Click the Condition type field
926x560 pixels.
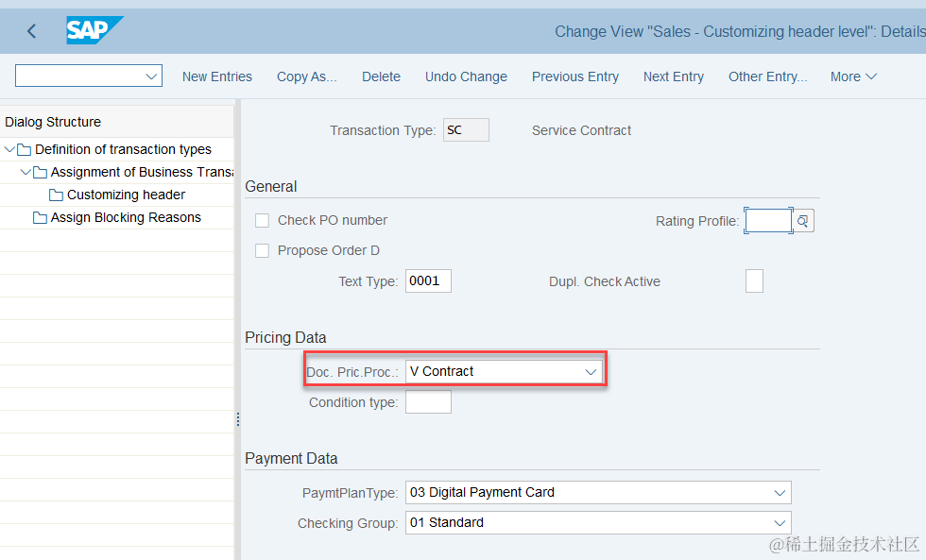(x=428, y=402)
